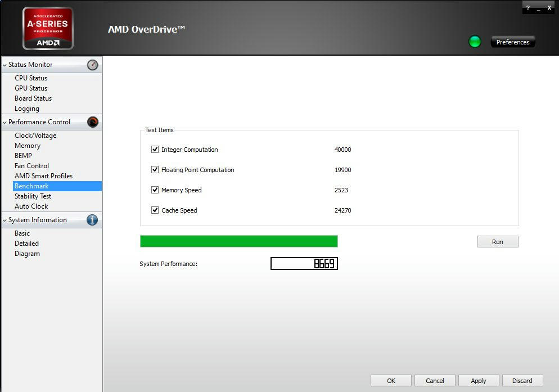Select the Benchmark sidebar item
This screenshot has height=392, width=559.
coord(57,186)
